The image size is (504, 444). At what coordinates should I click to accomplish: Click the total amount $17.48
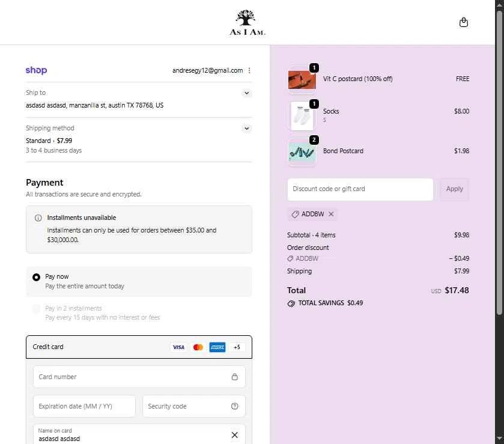[x=457, y=290]
